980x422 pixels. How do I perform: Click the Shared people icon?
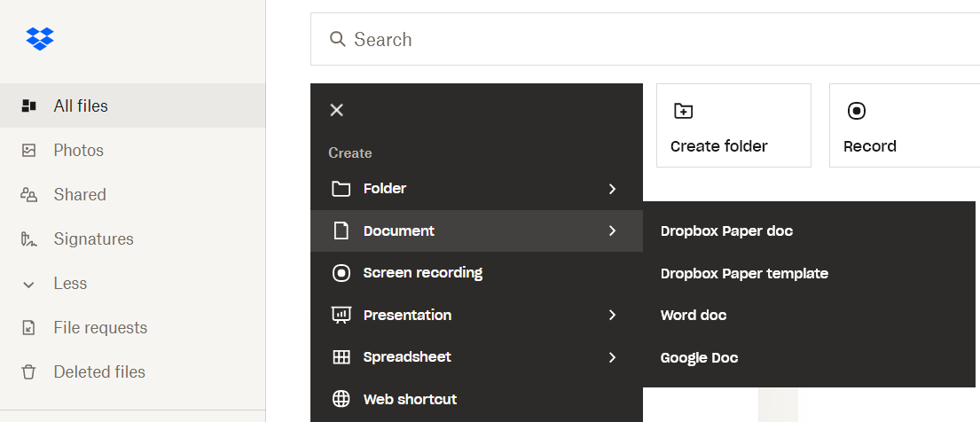[x=28, y=195]
